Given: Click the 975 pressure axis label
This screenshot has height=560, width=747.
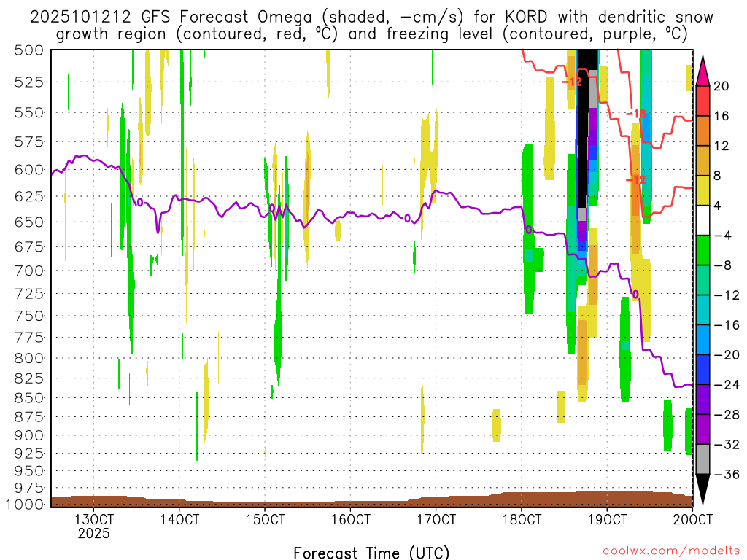Looking at the screenshot, I should (28, 488).
